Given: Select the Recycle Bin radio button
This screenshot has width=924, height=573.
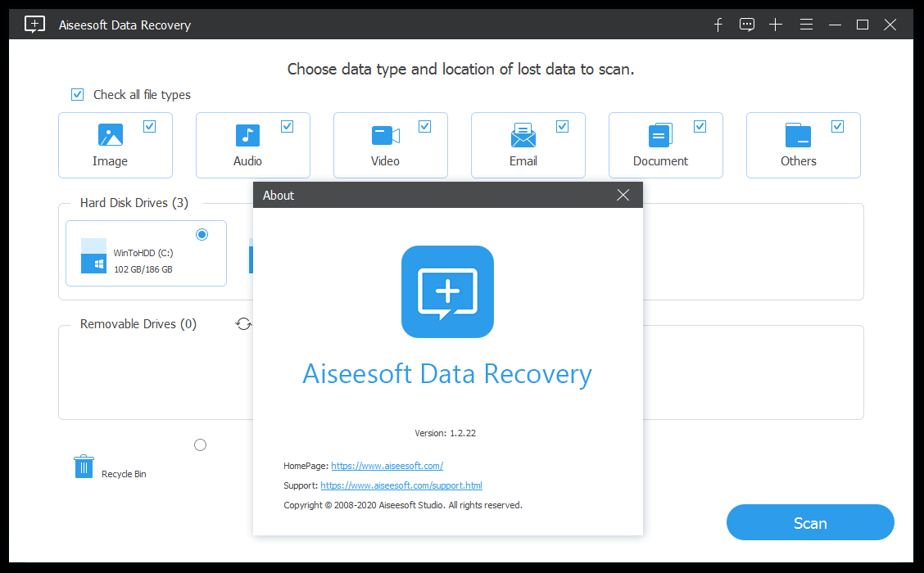Looking at the screenshot, I should tap(201, 444).
